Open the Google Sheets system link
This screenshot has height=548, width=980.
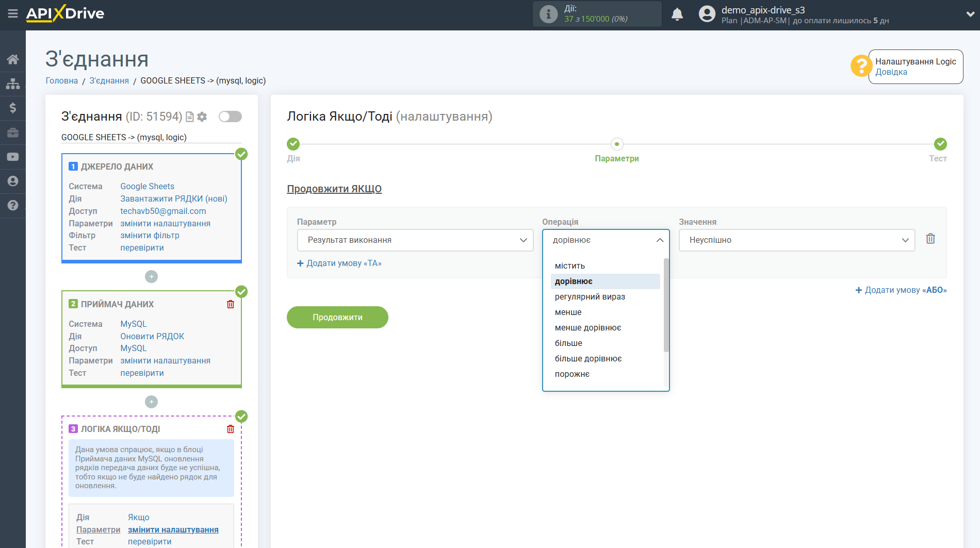pos(147,186)
